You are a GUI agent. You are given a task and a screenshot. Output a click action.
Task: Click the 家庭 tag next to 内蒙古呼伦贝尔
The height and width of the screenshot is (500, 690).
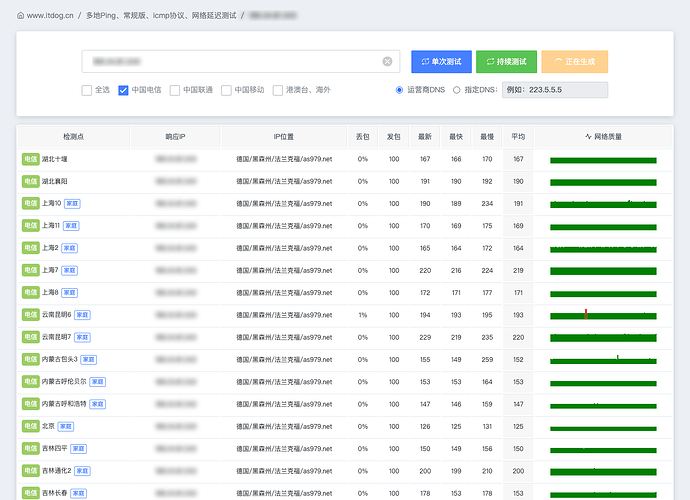(x=98, y=382)
